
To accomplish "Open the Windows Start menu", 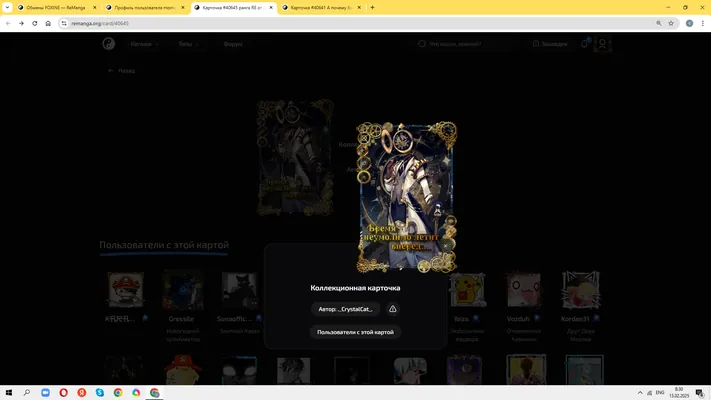I will pos(9,393).
